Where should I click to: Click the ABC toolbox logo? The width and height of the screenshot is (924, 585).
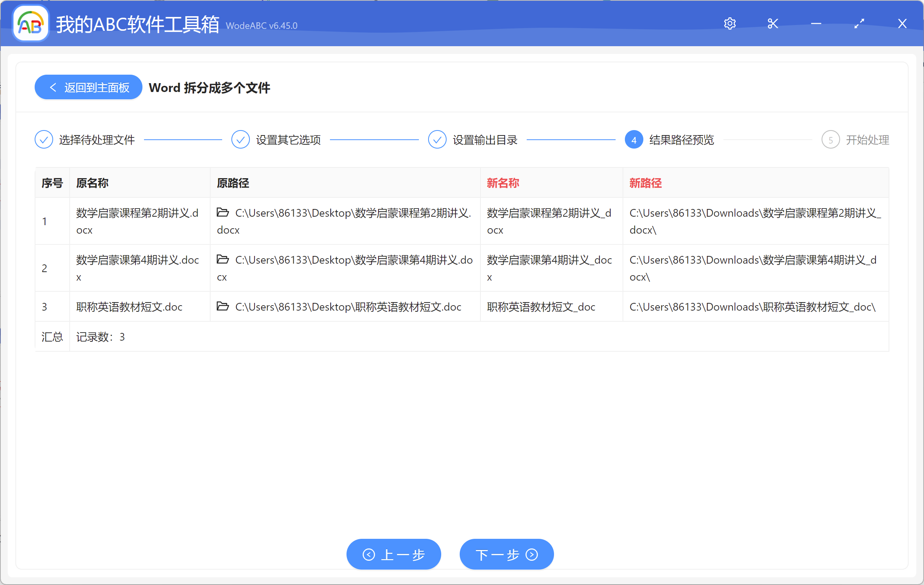point(30,23)
